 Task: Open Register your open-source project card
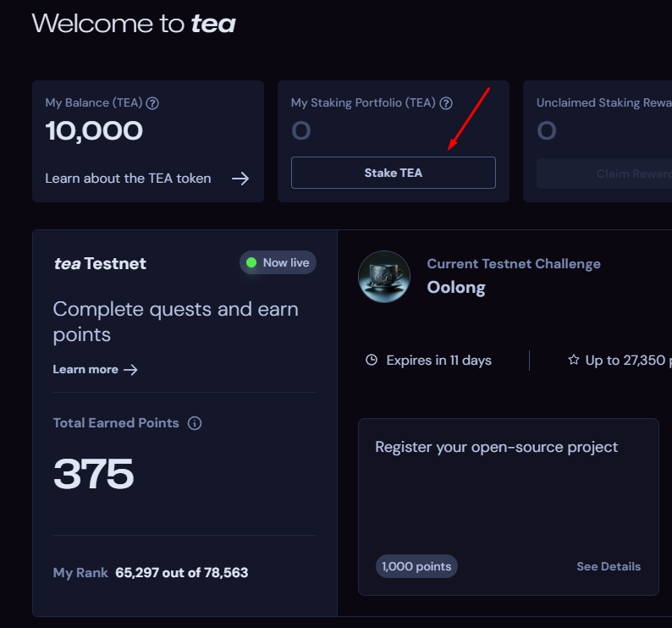tap(497, 447)
